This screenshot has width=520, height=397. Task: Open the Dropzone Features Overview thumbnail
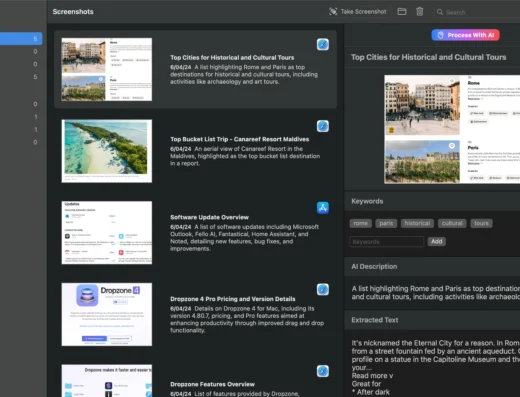tap(107, 381)
